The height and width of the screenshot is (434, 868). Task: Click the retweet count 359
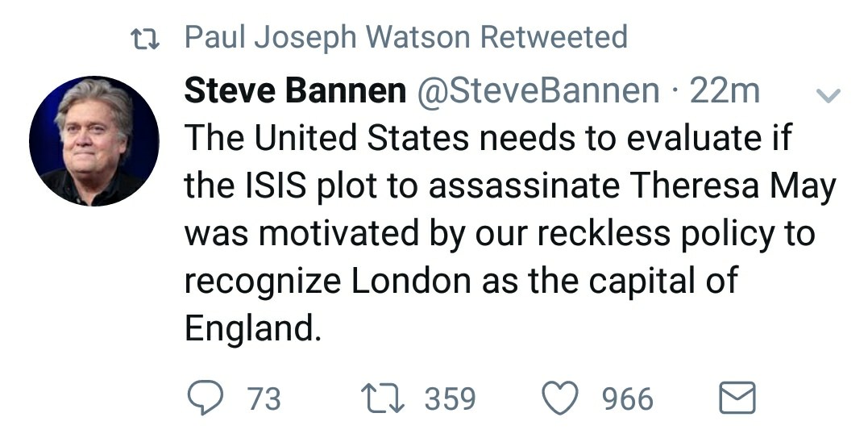[x=450, y=399]
